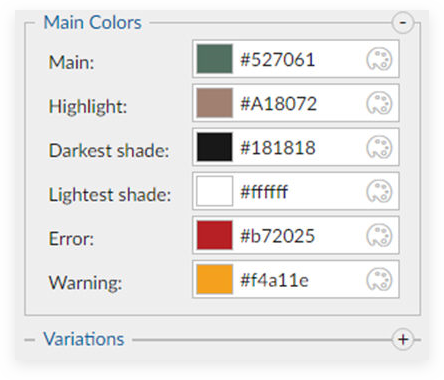Open palette picker for Darkest shade

pyautogui.click(x=379, y=147)
